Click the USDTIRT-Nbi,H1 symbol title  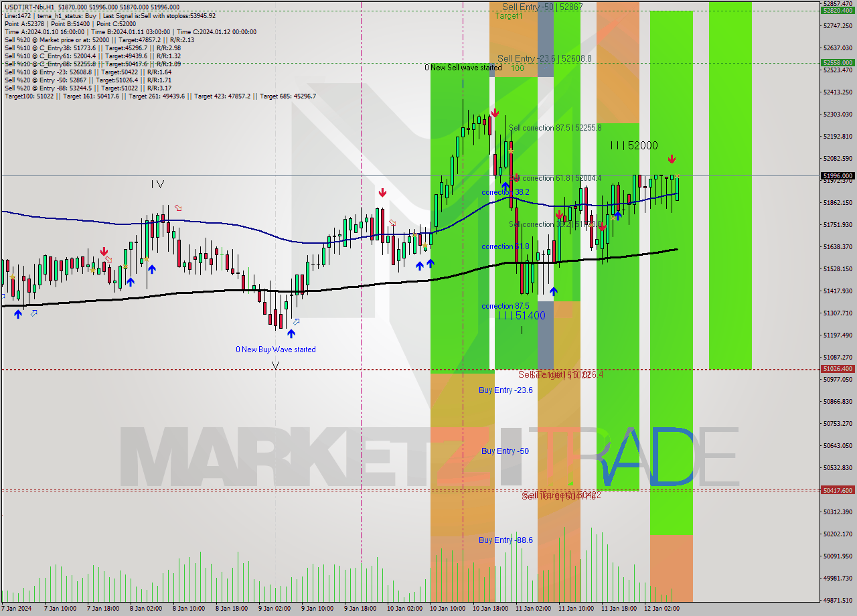[29, 7]
